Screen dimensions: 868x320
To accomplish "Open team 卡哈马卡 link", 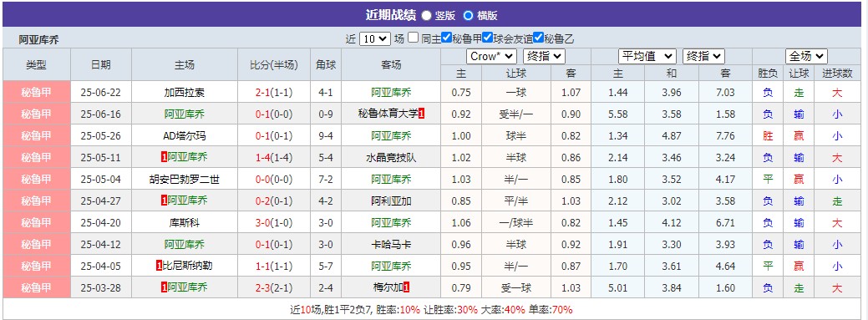I will (391, 244).
